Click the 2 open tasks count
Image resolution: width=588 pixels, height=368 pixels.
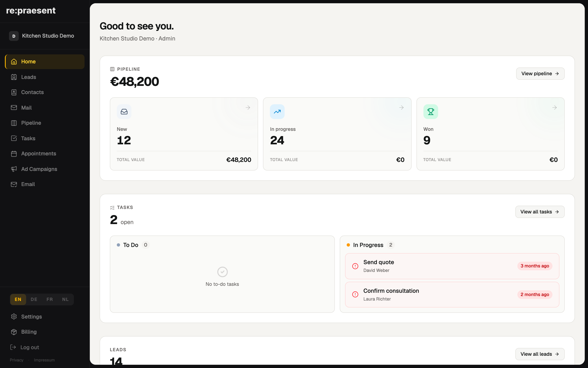point(122,220)
